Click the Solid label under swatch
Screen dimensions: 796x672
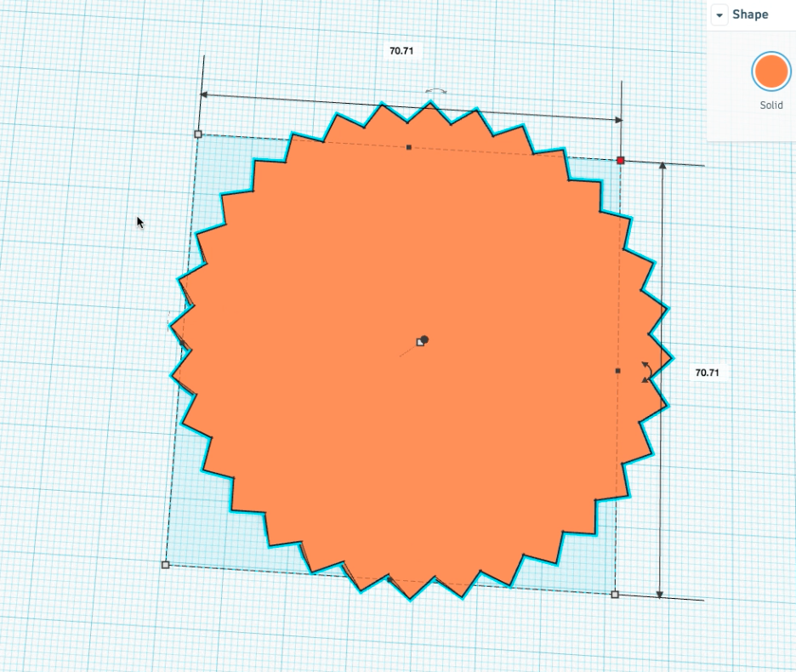(771, 105)
